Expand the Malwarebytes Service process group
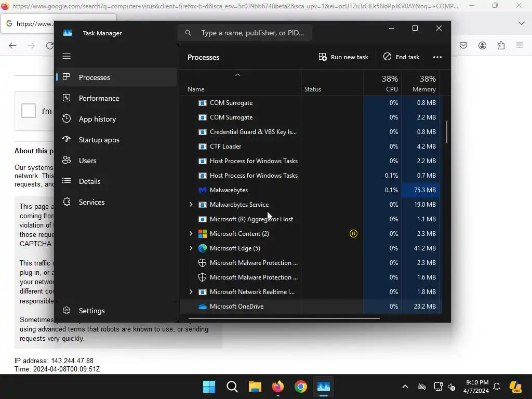 tap(191, 205)
